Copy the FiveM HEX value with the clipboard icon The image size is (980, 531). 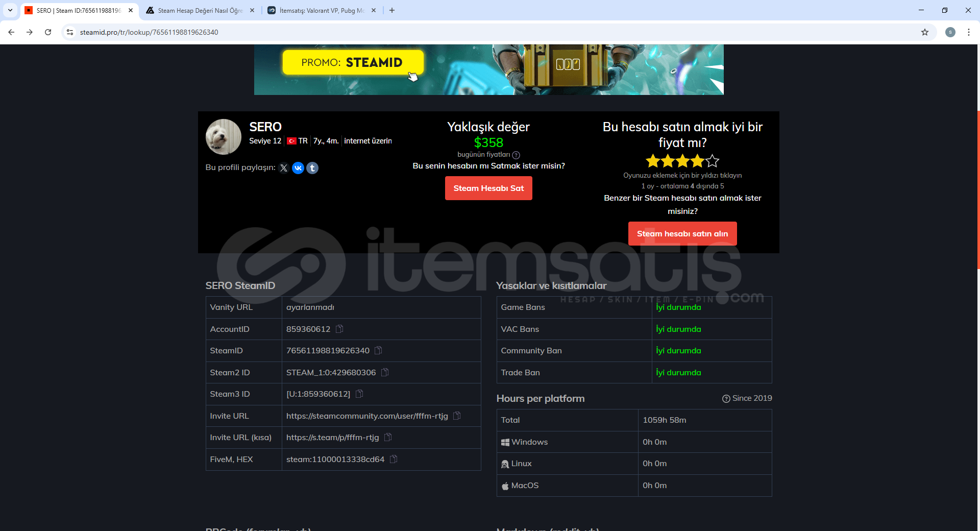point(394,459)
